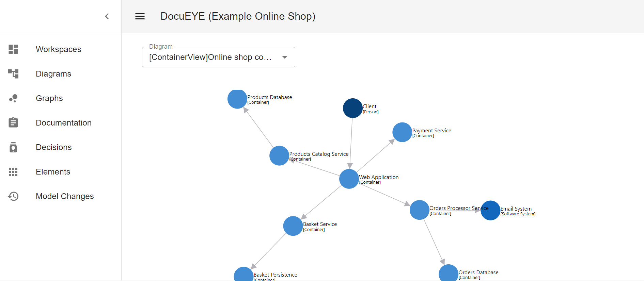Open the Model Changes page
The width and height of the screenshot is (644, 281).
(65, 196)
